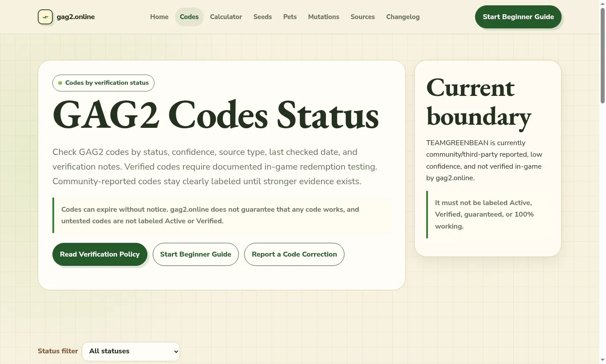Click the Current boundary heading
The height and width of the screenshot is (364, 606).
tap(479, 102)
